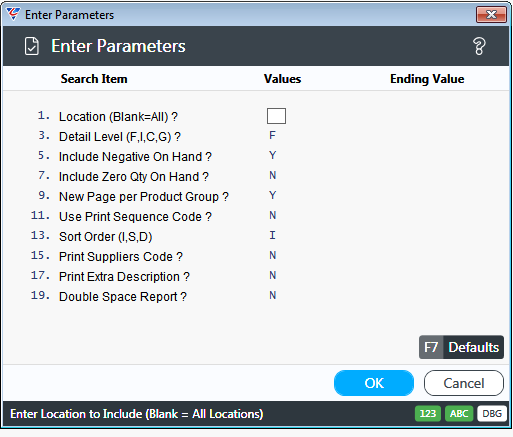Select Include Zero Qty On Hand value

coord(273,175)
